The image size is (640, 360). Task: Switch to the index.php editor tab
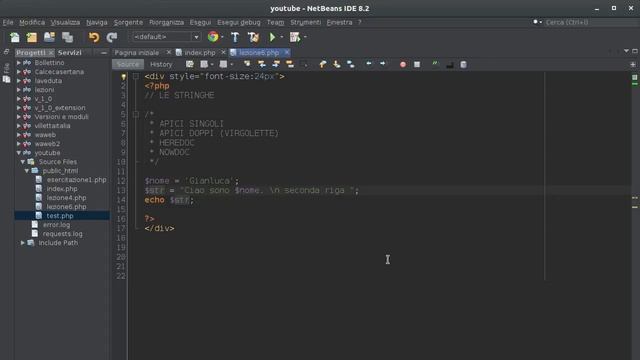point(200,53)
